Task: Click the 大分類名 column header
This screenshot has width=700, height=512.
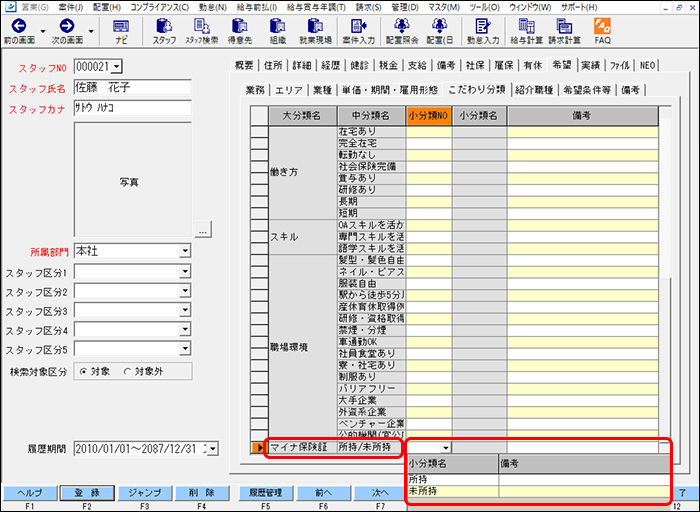Action: 302,116
